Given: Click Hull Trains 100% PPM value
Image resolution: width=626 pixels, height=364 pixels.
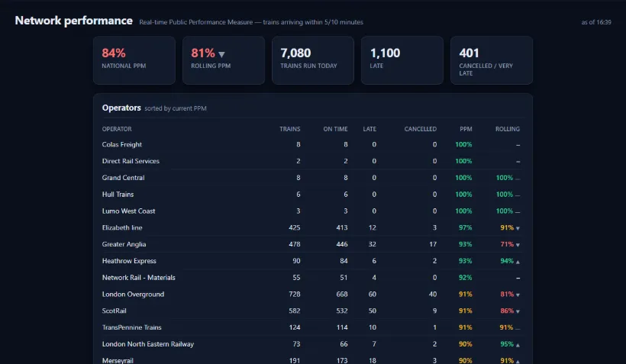Looking at the screenshot, I should [x=463, y=195].
